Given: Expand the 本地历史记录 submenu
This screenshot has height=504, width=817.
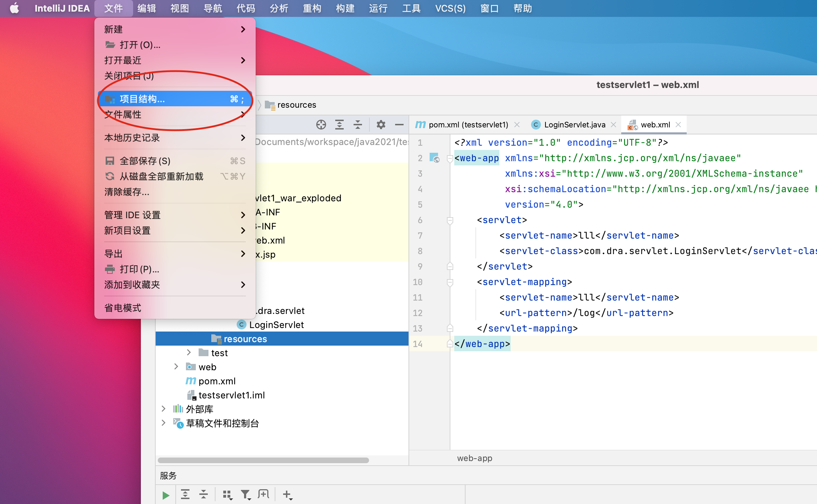Looking at the screenshot, I should (175, 138).
